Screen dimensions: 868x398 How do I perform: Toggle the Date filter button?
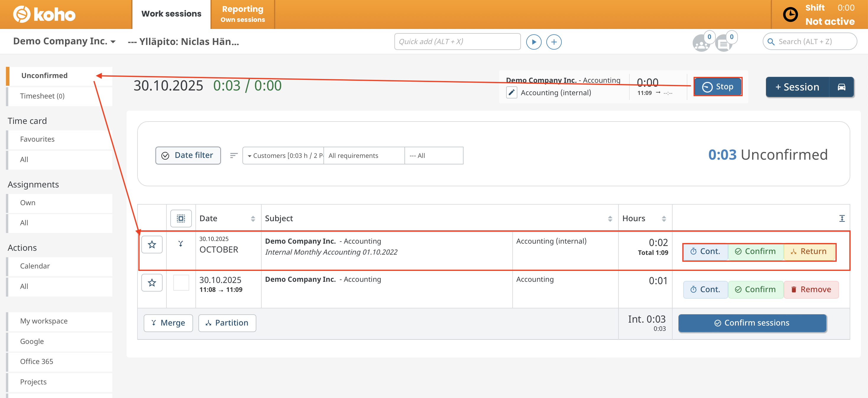188,155
